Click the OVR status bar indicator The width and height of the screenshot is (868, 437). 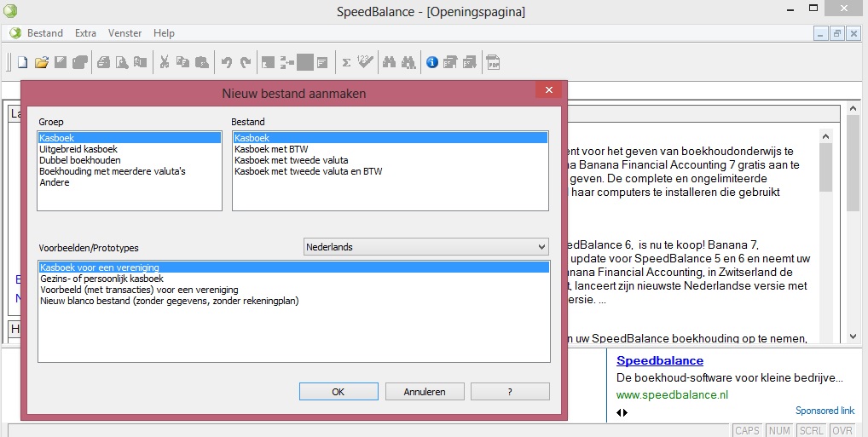tap(842, 431)
